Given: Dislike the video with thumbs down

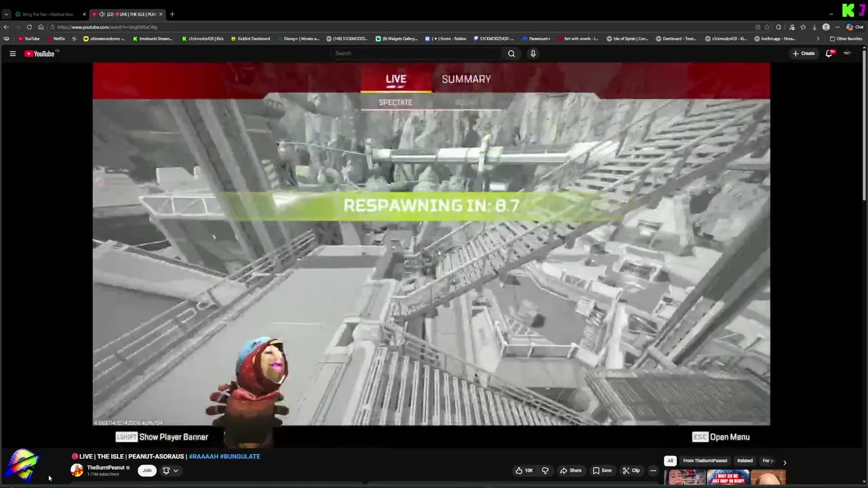Looking at the screenshot, I should [545, 470].
